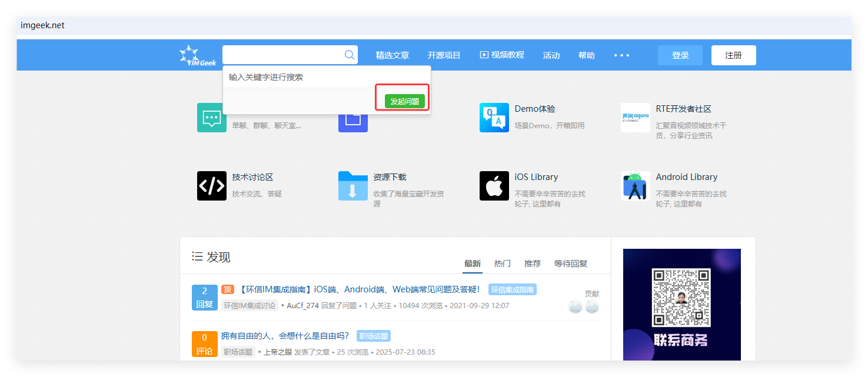Viewport: 868px width, 377px height.
Task: Open the 资源下载 folder icon
Action: click(353, 186)
